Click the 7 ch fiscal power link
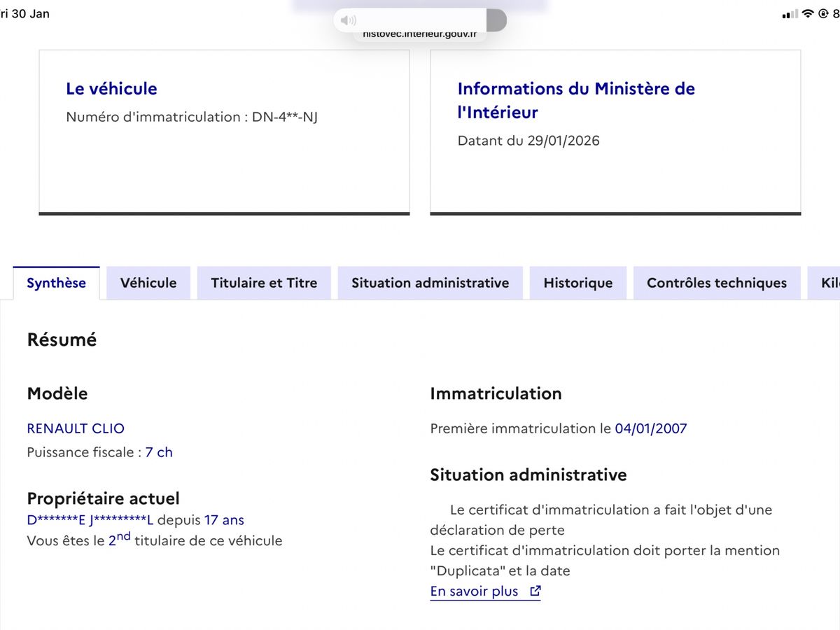Screen dimensions: 840x630 160,452
